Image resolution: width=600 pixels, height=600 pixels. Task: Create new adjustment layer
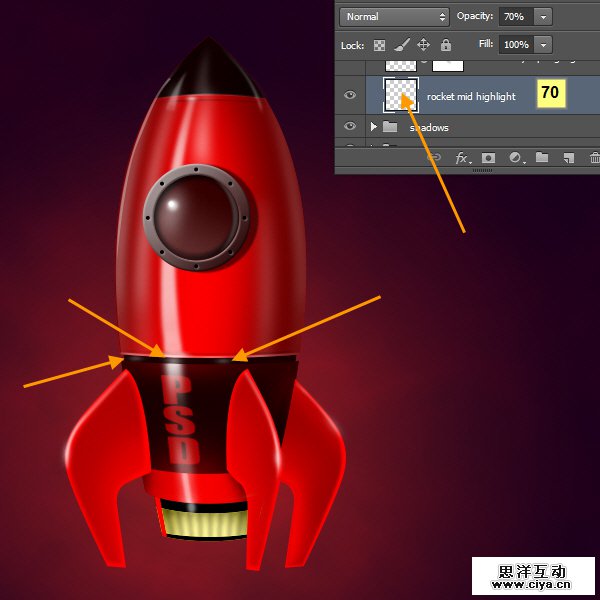coord(515,158)
